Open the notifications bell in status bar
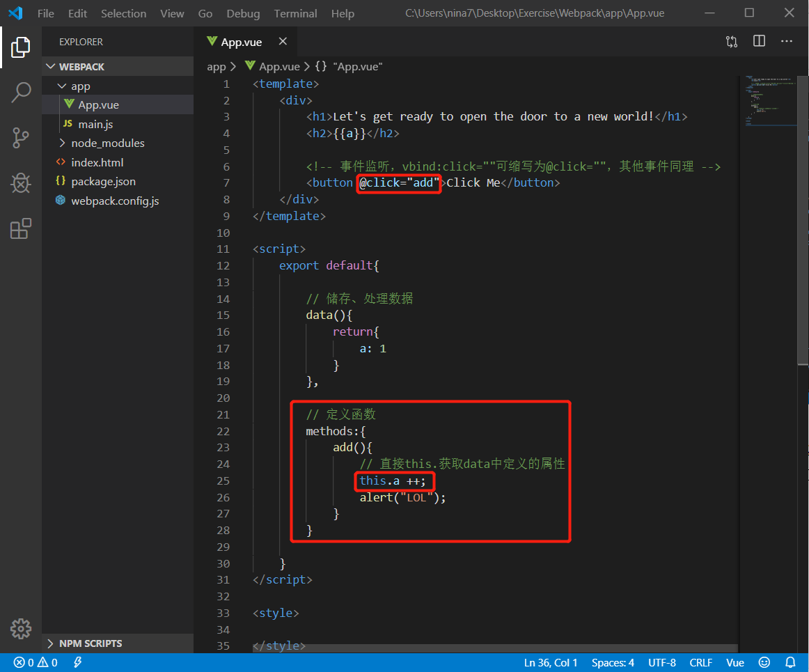 point(790,662)
